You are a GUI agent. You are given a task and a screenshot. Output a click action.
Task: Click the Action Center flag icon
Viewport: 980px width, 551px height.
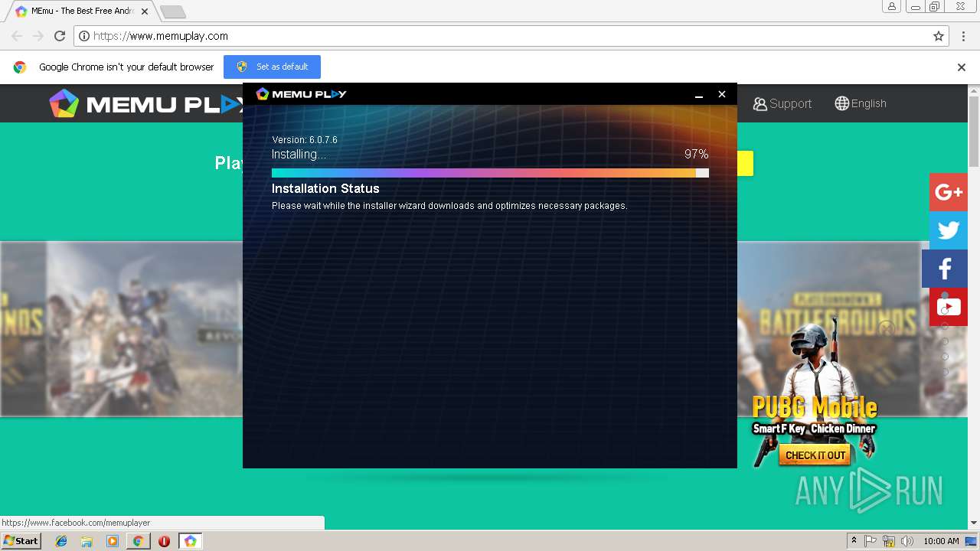pos(871,541)
